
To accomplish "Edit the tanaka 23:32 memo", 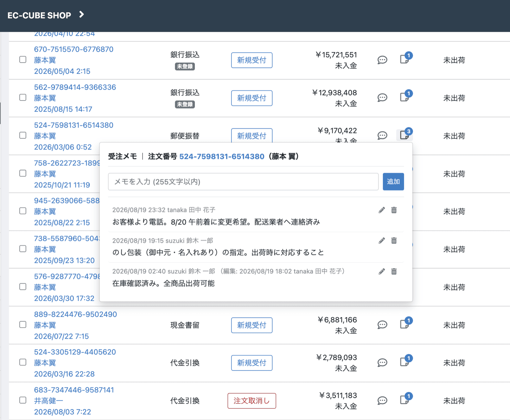I will click(x=381, y=210).
